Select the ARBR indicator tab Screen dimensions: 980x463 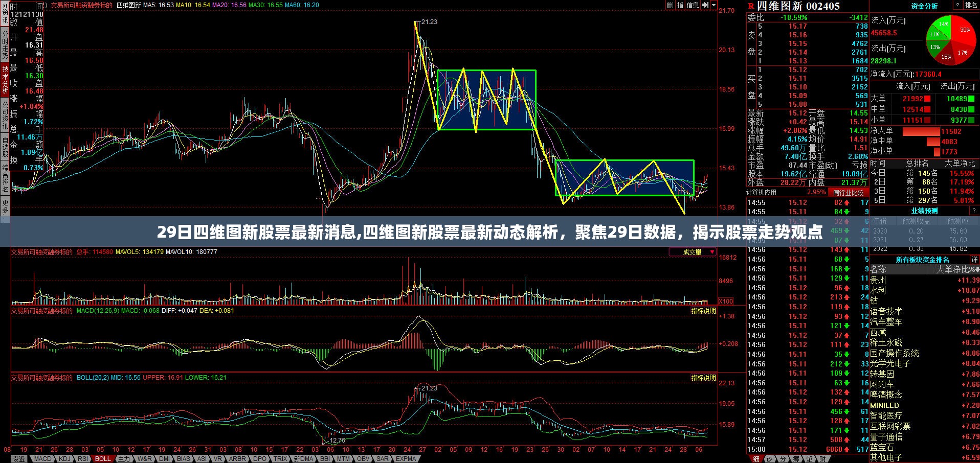pyautogui.click(x=237, y=459)
